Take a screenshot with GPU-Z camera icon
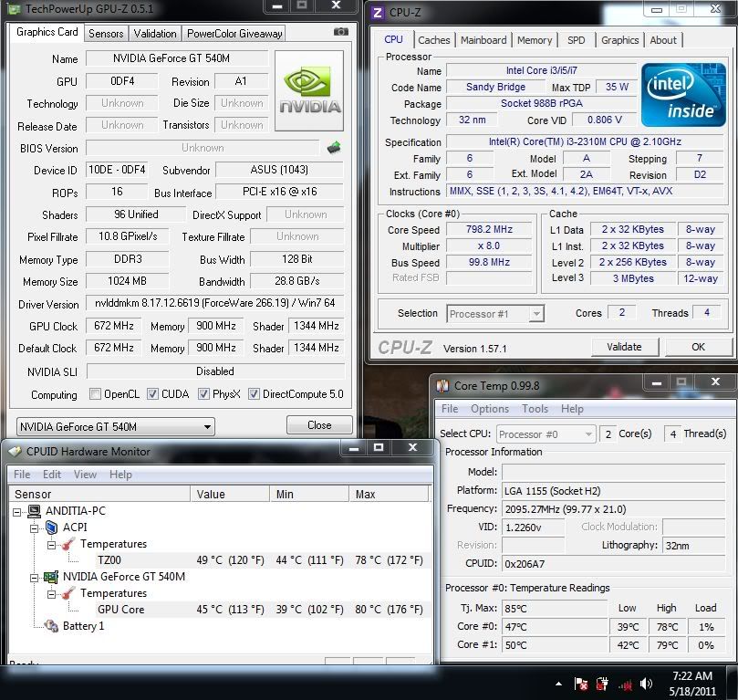The image size is (738, 700). (341, 32)
